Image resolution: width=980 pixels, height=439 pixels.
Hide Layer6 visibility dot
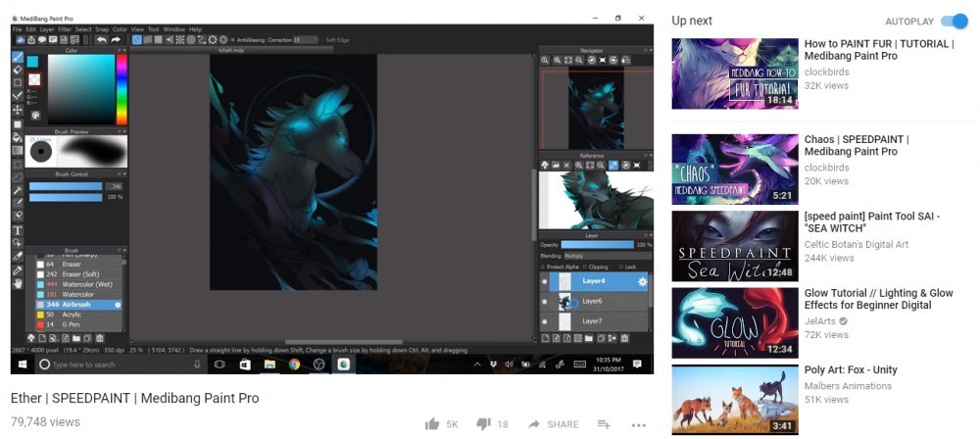click(x=544, y=302)
